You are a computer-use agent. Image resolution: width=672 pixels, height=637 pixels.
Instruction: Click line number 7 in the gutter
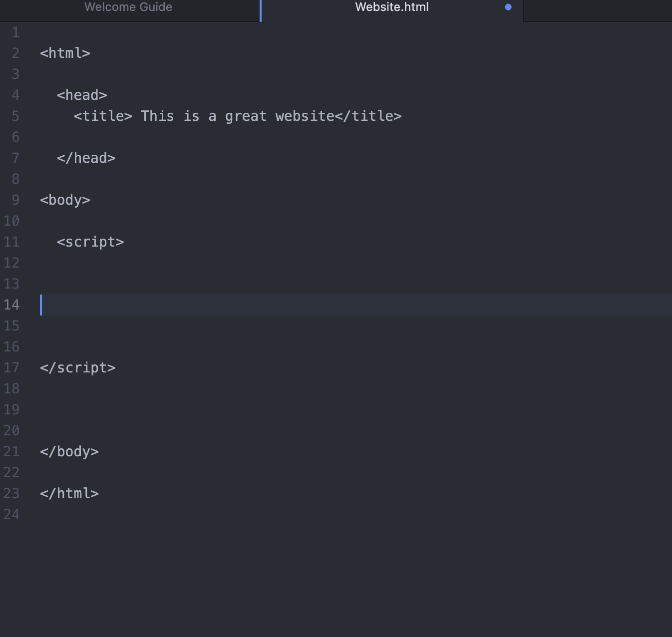point(15,158)
